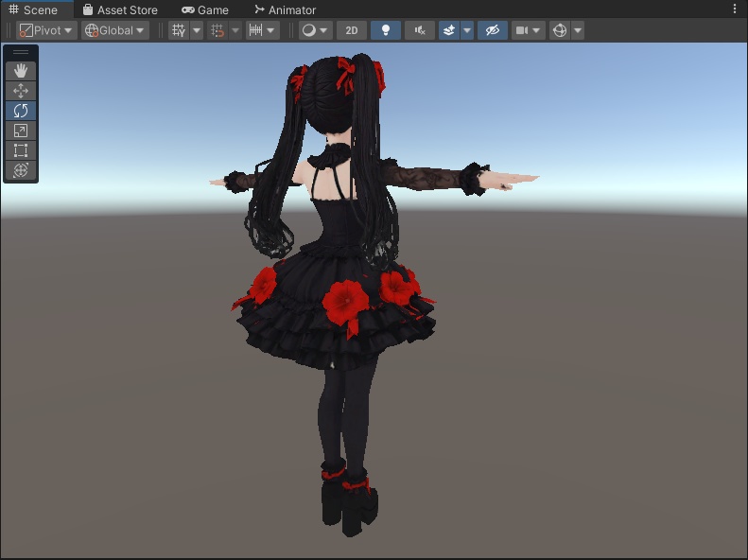Toggle scene lighting lightbulb
The width and height of the screenshot is (748, 560).
[x=386, y=30]
